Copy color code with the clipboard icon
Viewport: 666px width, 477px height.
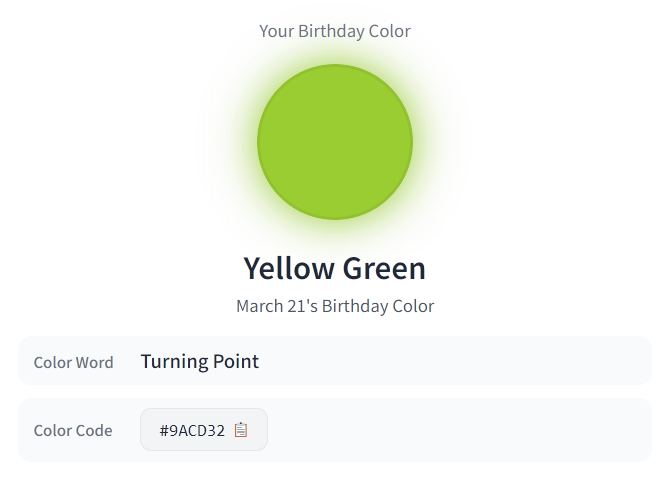241,430
